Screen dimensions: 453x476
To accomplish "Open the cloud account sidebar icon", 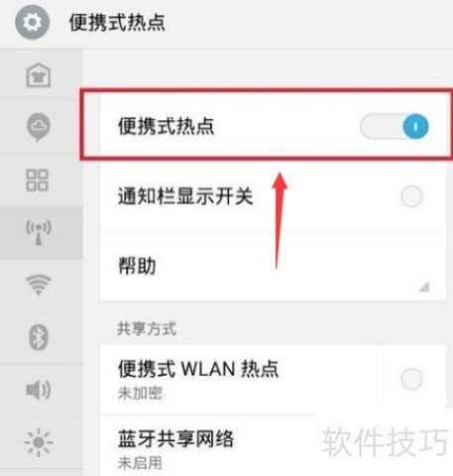I will [x=39, y=127].
